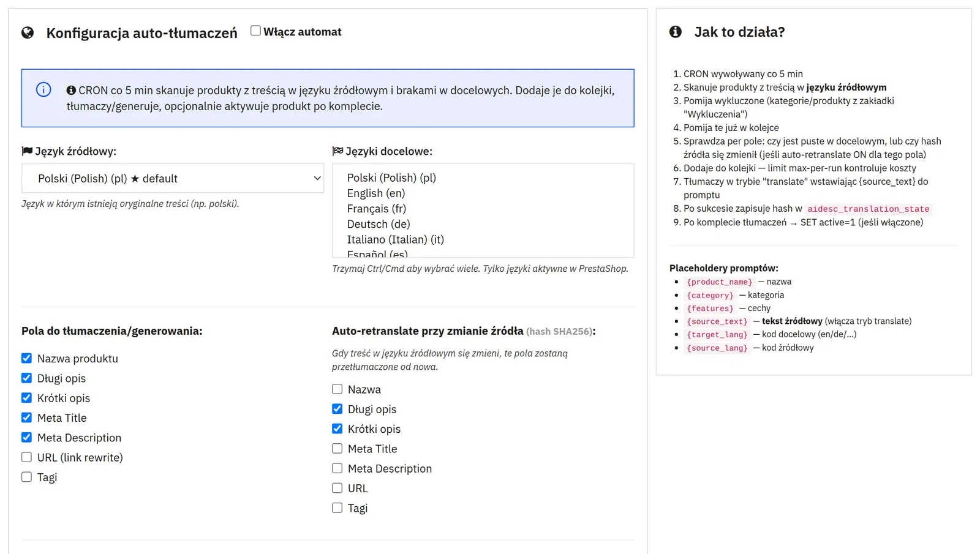This screenshot has height=554, width=980.
Task: Enable the Włącz automat checkbox
Action: 255,31
